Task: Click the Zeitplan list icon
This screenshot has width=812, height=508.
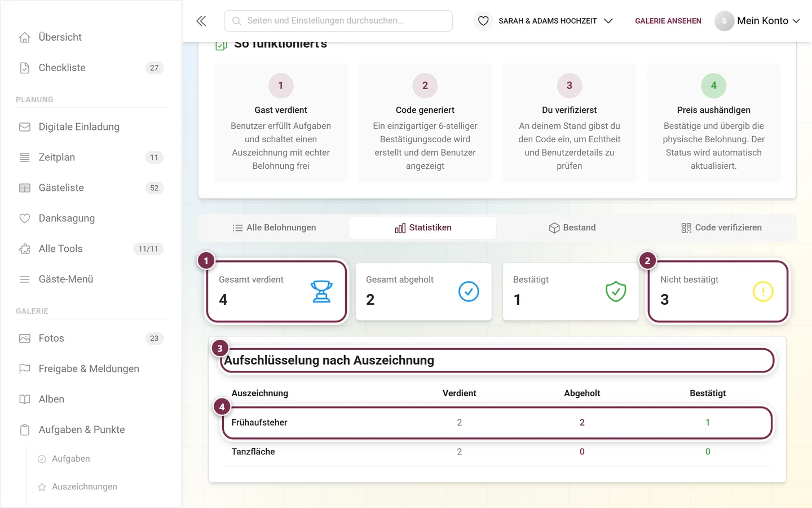Action: click(25, 157)
